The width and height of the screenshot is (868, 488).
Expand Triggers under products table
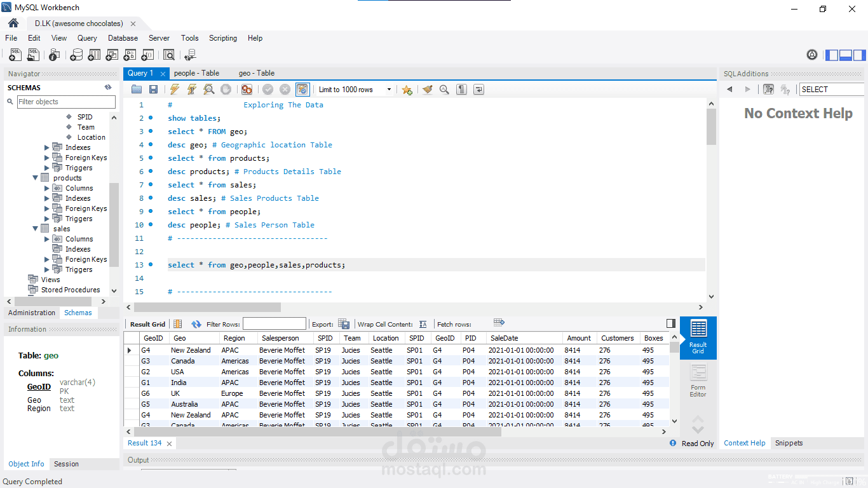pos(47,219)
